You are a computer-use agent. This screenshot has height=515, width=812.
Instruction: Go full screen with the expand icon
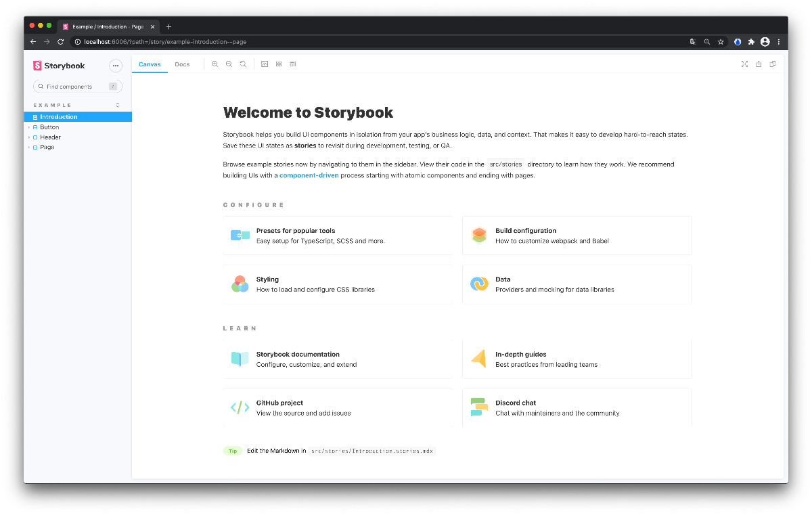coord(744,64)
